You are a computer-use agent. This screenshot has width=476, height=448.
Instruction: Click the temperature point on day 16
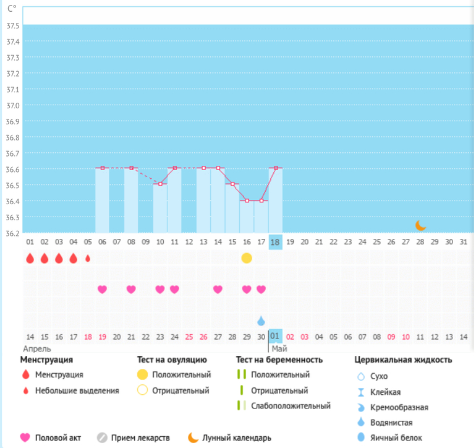pos(247,200)
